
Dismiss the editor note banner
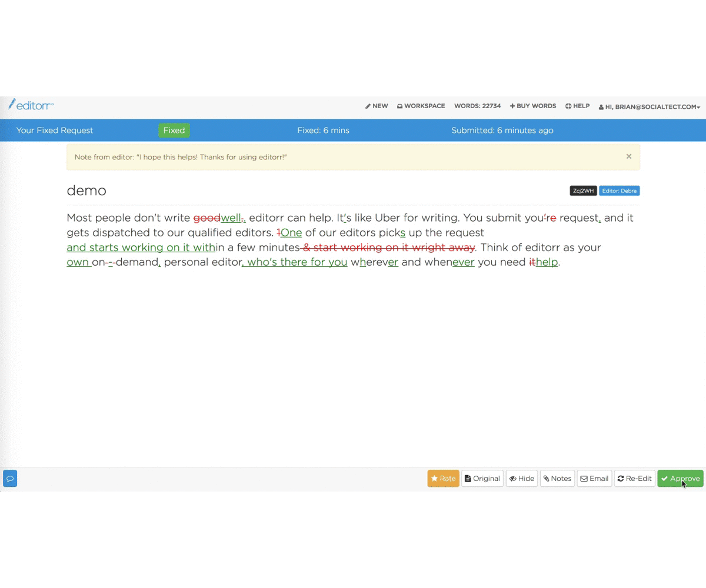click(629, 156)
